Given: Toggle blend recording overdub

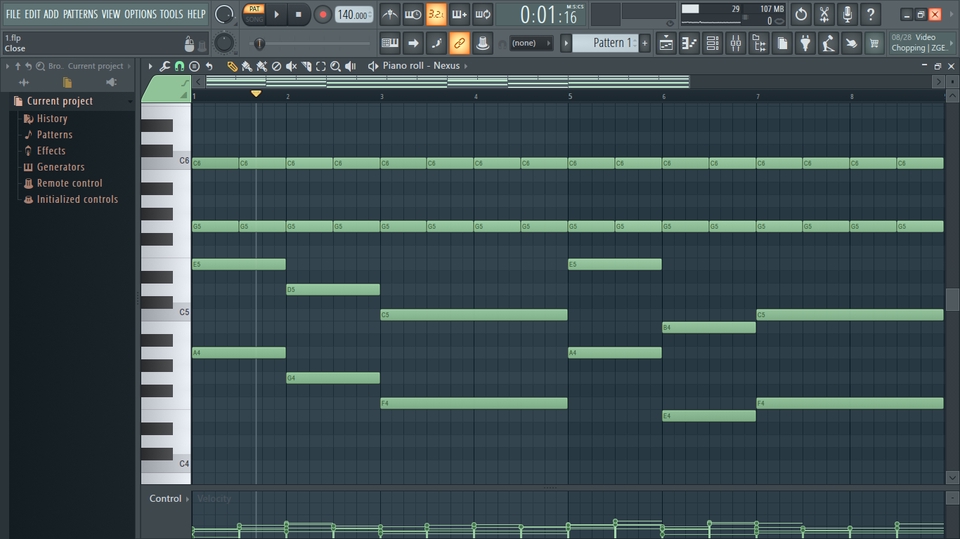Looking at the screenshot, I should pos(459,14).
